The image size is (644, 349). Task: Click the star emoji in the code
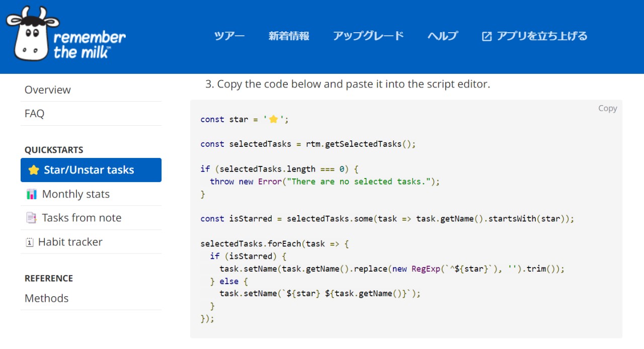point(273,120)
